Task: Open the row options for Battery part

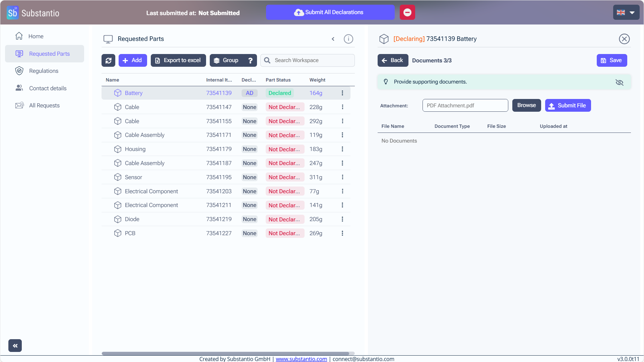Action: [342, 93]
